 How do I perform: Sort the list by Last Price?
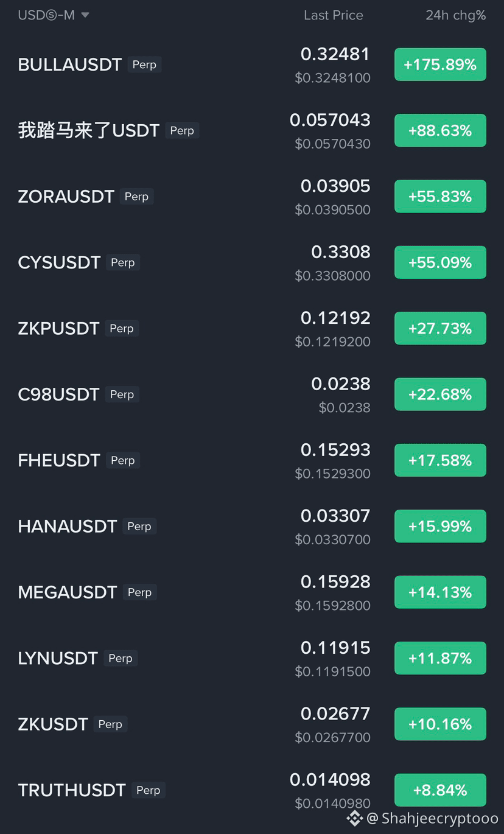(333, 15)
